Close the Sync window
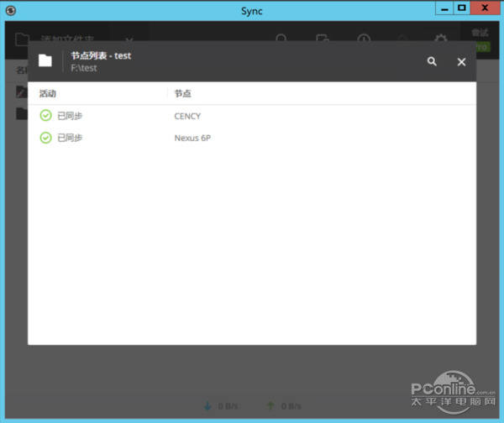This screenshot has height=423, width=504. 485,8
